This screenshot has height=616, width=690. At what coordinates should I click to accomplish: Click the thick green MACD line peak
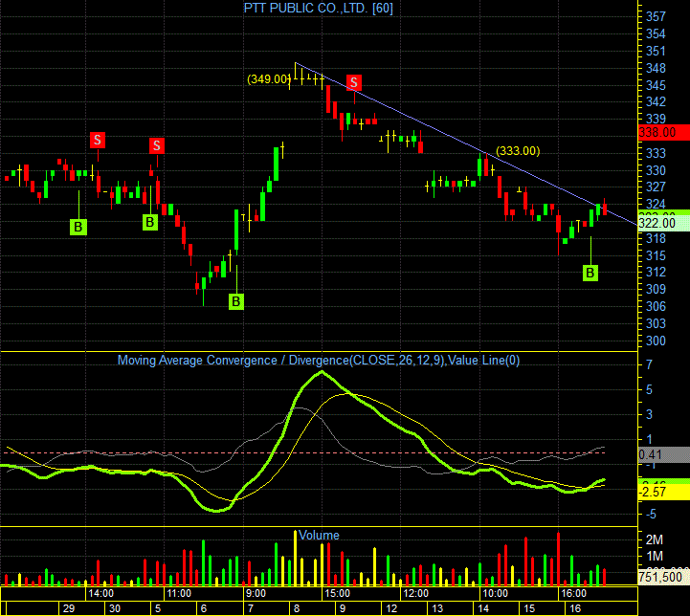[x=322, y=372]
